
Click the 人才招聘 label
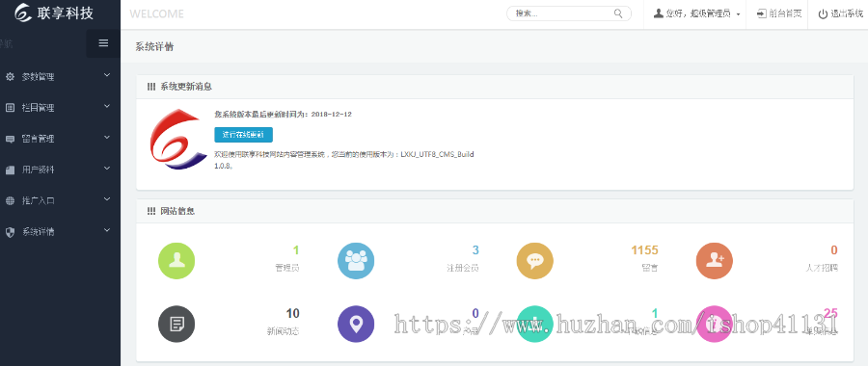[x=822, y=268]
